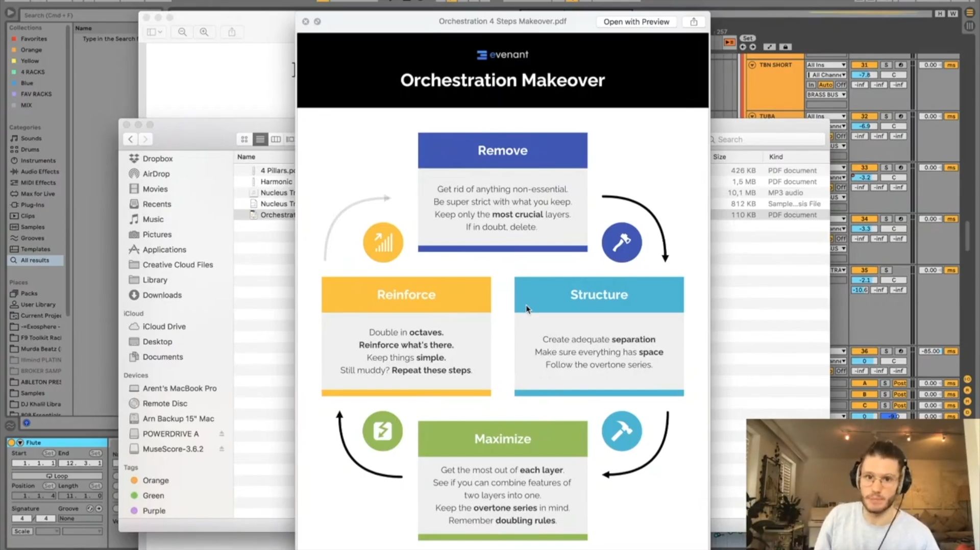Click the Quick Look share icon
980x550 pixels.
point(694,22)
